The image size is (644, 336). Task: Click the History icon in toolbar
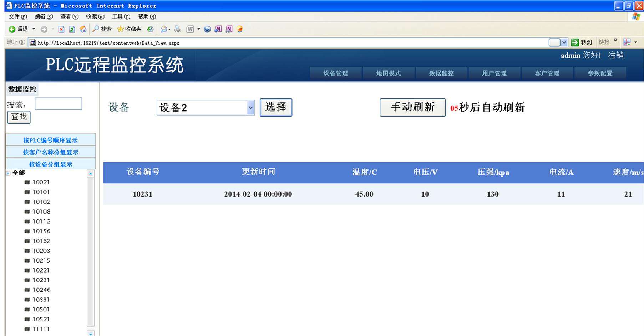pyautogui.click(x=150, y=29)
